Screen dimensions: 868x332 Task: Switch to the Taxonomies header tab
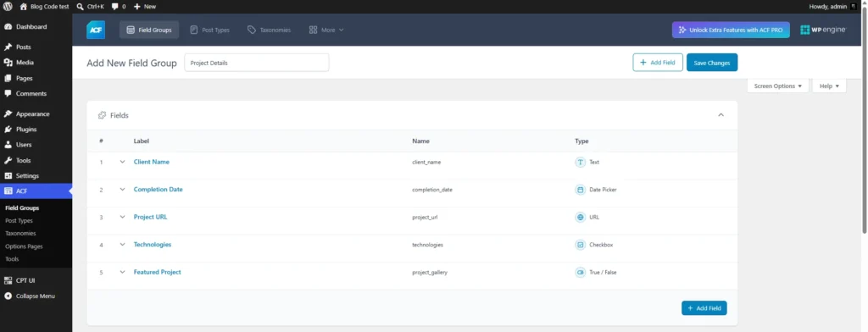click(269, 30)
